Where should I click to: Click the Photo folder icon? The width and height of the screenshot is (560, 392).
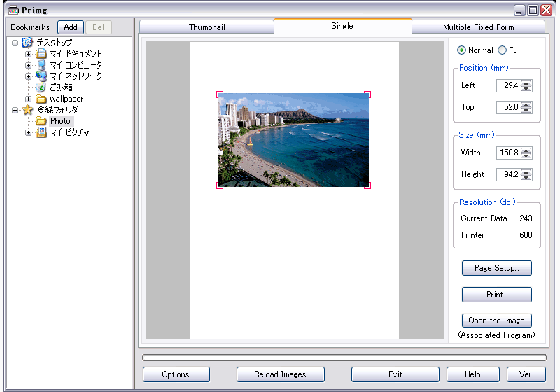coord(41,121)
